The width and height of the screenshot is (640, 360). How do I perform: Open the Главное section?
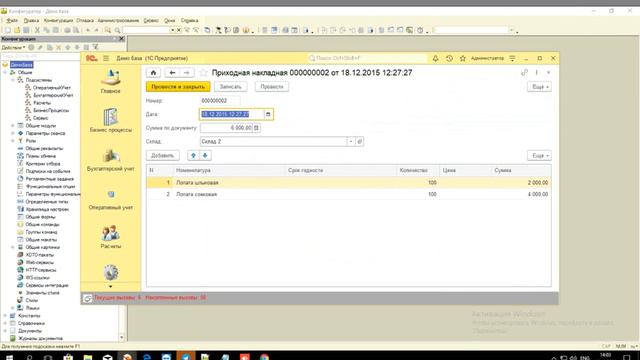(x=111, y=81)
